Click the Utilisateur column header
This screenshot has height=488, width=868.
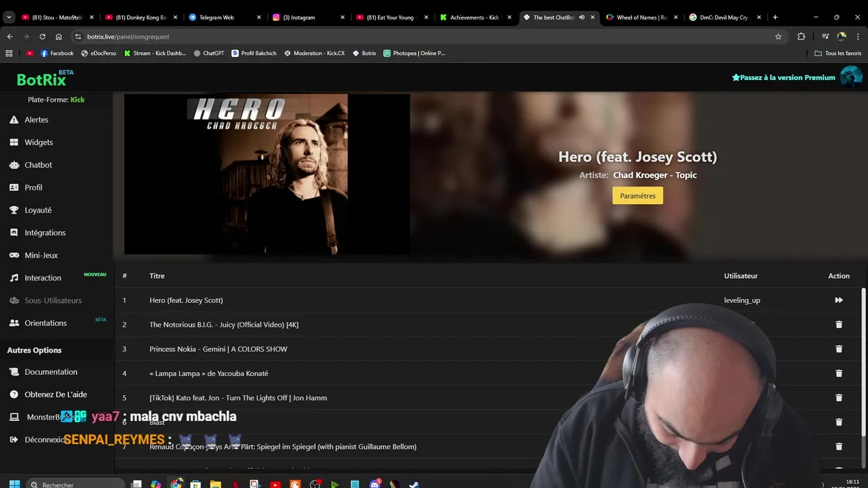[741, 276]
